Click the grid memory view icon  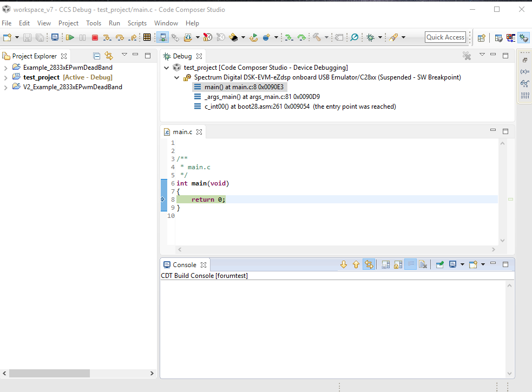coord(147,37)
